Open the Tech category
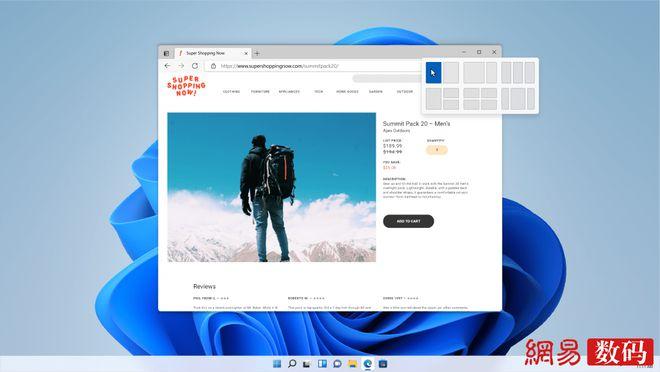Image resolution: width=660 pixels, height=372 pixels. click(319, 91)
